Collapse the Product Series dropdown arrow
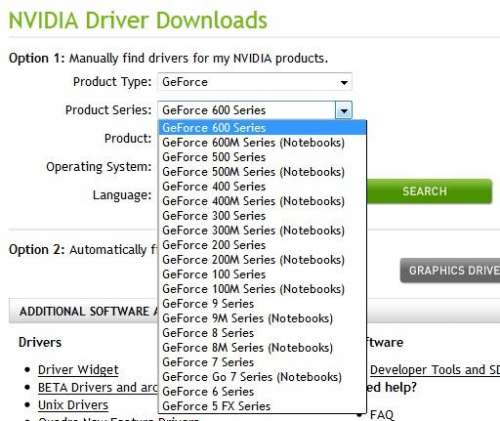The width and height of the screenshot is (500, 421). pos(344,110)
